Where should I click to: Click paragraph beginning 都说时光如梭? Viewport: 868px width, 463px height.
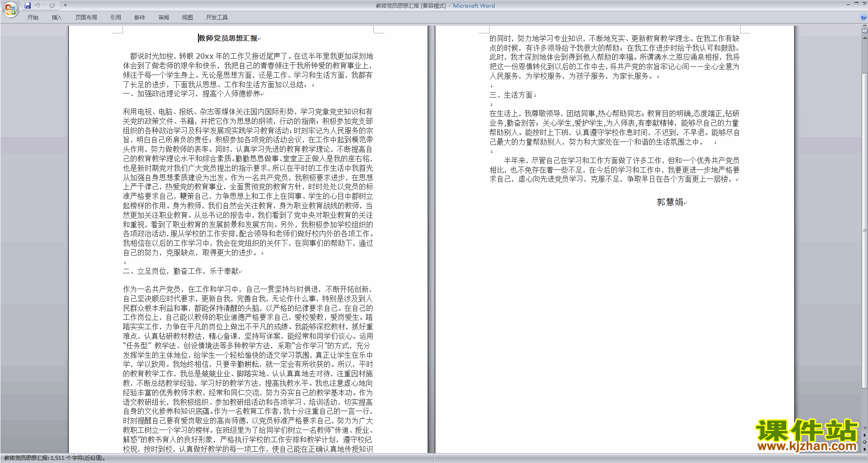coord(248,70)
